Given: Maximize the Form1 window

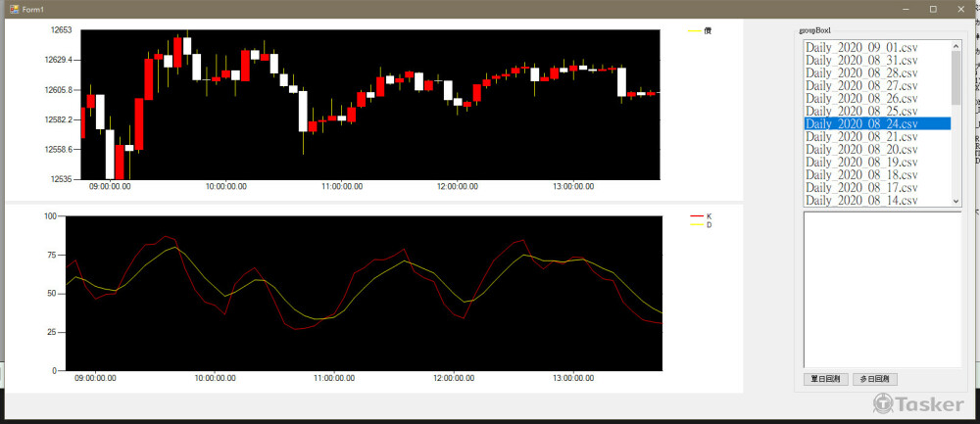Looking at the screenshot, I should [933, 9].
